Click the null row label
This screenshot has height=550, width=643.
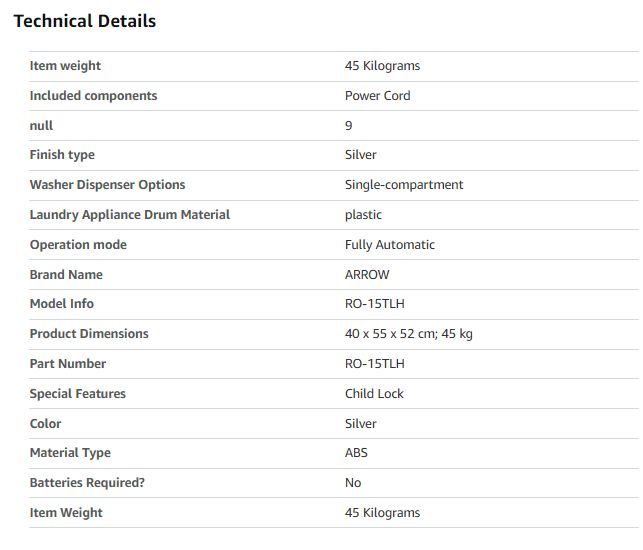(x=41, y=126)
